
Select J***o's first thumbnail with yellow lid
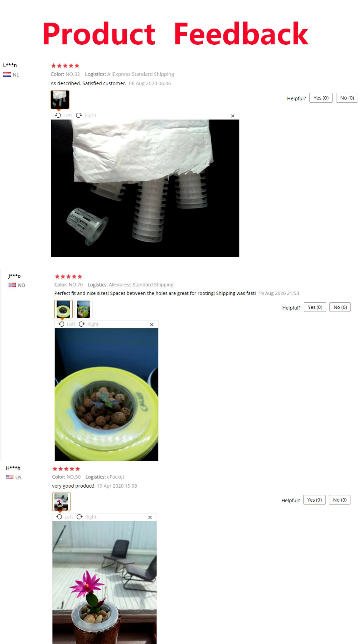pos(63,309)
